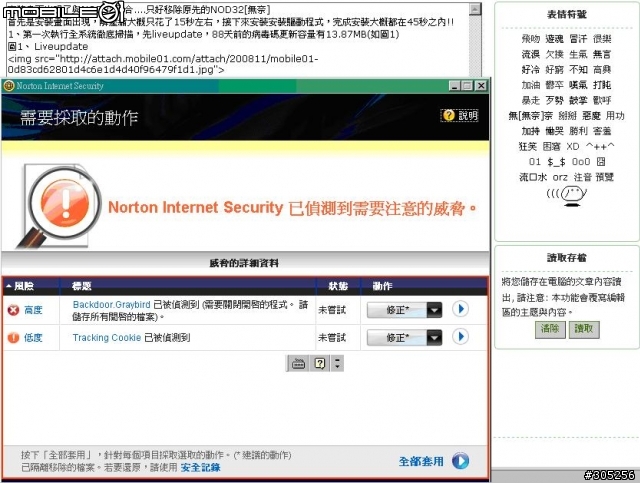
Task: Click the 全部套用 apply all link
Action: click(x=421, y=461)
